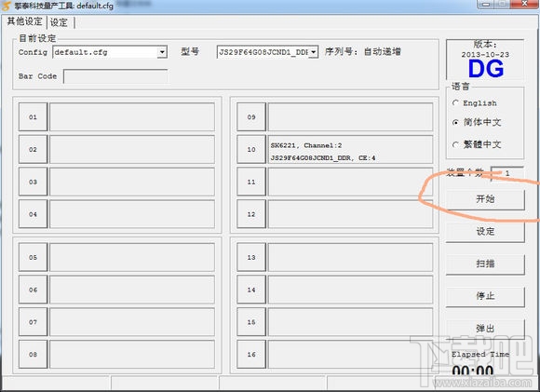The image size is (540, 392).
Task: Click the 弹出 eject button
Action: click(485, 329)
